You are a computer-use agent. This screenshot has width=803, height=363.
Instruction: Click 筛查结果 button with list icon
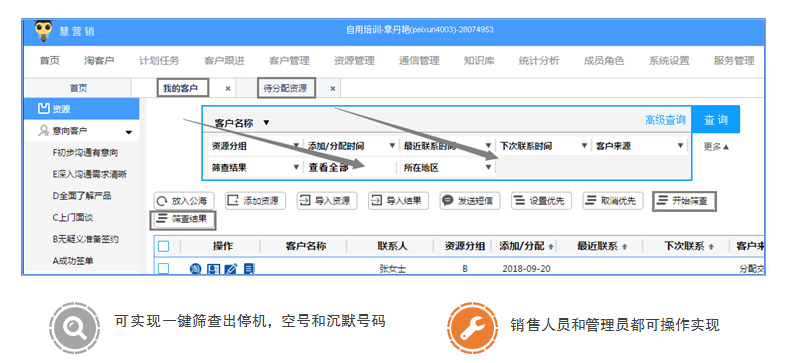pos(183,219)
